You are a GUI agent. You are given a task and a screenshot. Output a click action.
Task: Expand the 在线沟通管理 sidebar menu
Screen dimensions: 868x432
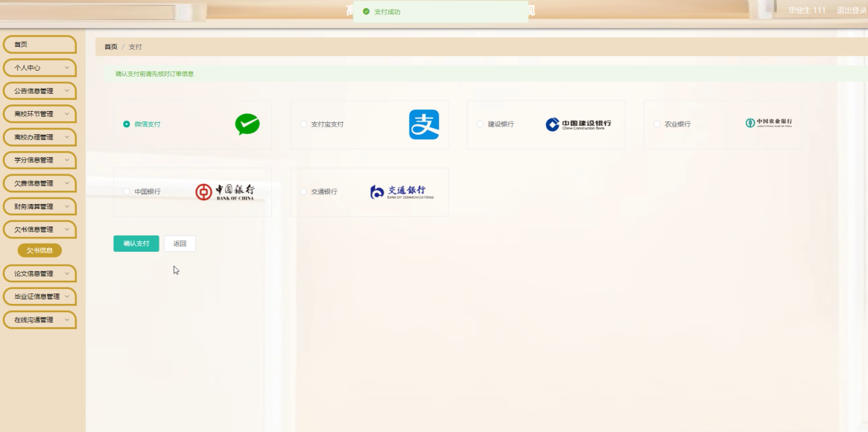click(39, 320)
